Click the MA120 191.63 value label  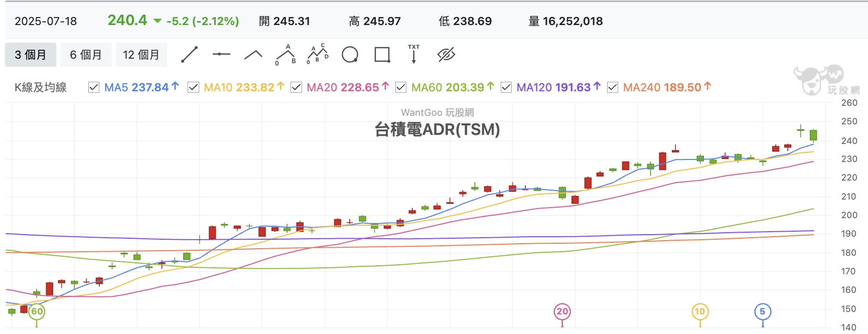(x=558, y=87)
